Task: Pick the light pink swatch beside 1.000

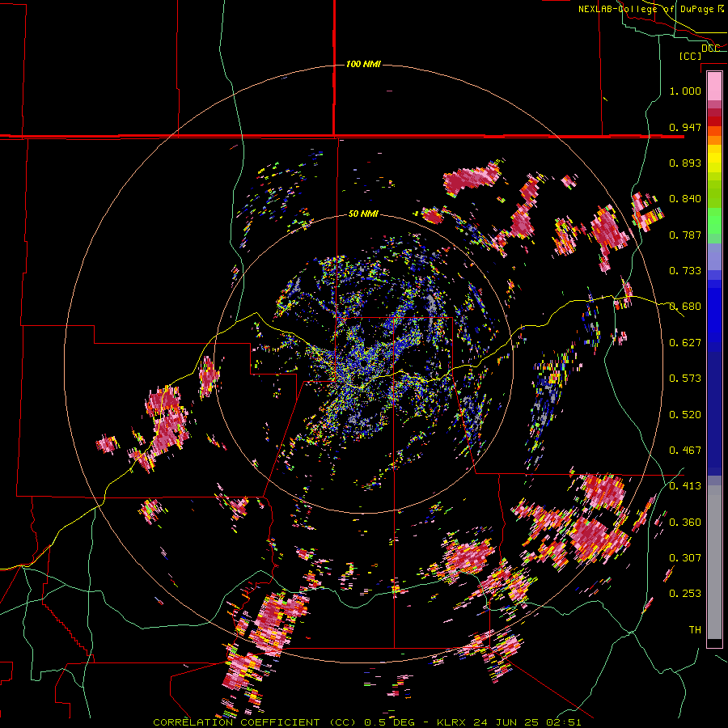Action: click(x=714, y=87)
